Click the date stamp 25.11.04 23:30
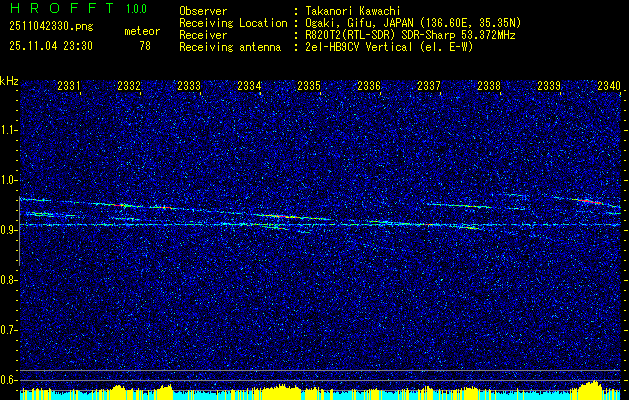The image size is (629, 400). point(51,46)
